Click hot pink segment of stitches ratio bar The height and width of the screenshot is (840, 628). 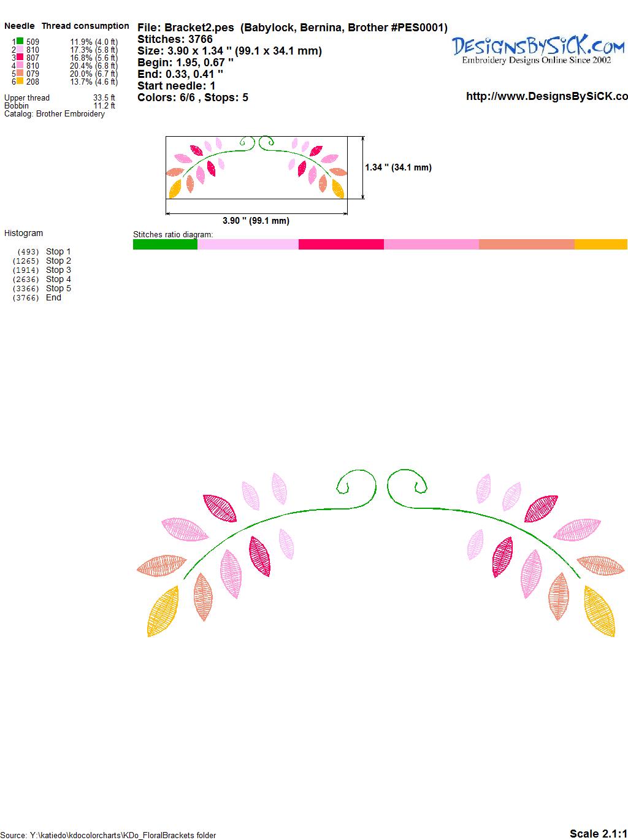click(341, 245)
